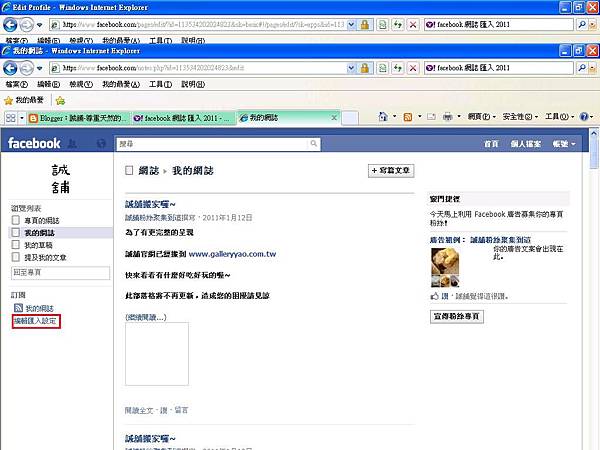Click the ad example food thumbnail

(445, 267)
